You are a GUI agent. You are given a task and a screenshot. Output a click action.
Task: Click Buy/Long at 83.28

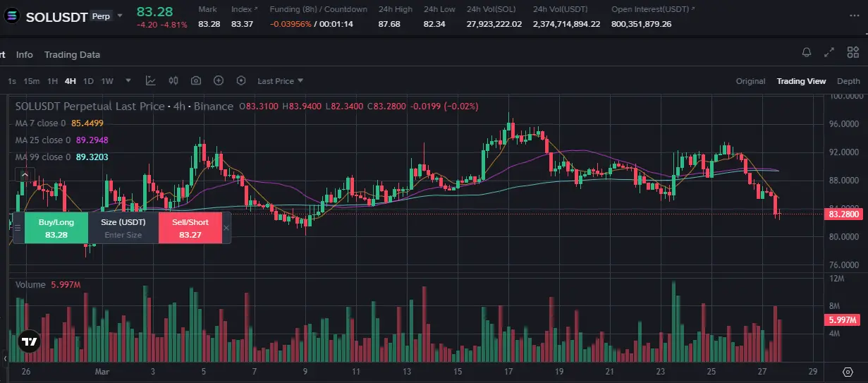(x=56, y=228)
